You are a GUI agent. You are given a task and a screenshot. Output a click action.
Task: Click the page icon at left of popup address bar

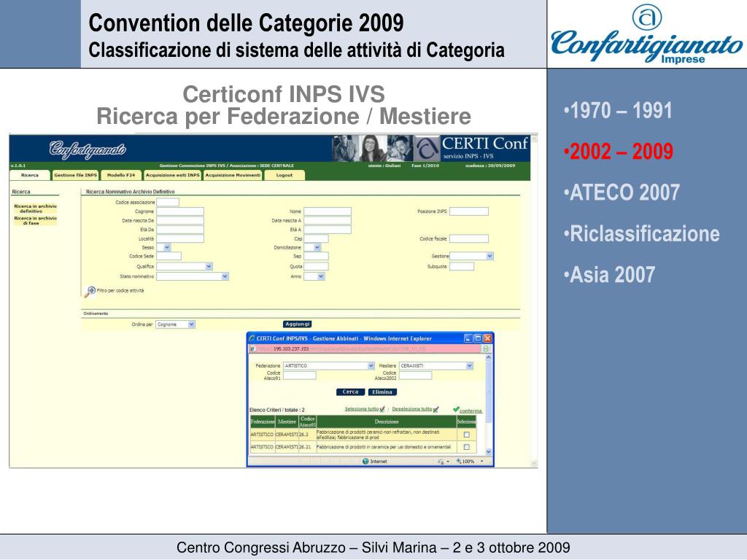coord(252,349)
